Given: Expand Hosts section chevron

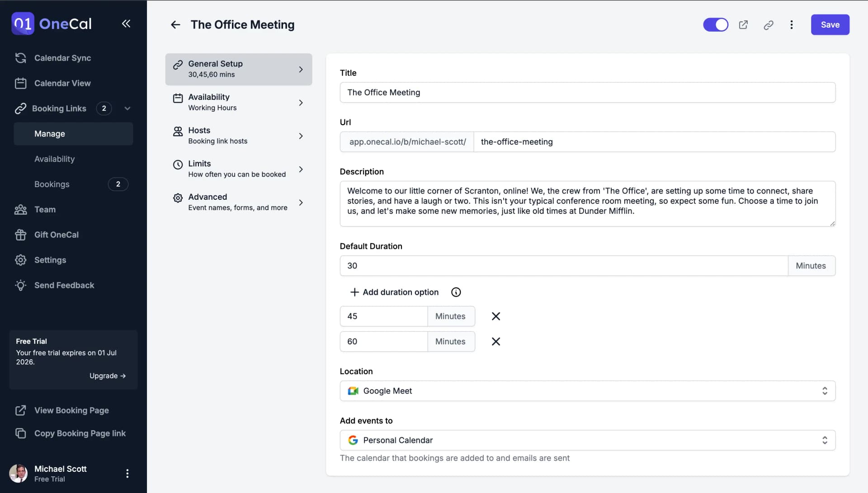Looking at the screenshot, I should tap(301, 136).
